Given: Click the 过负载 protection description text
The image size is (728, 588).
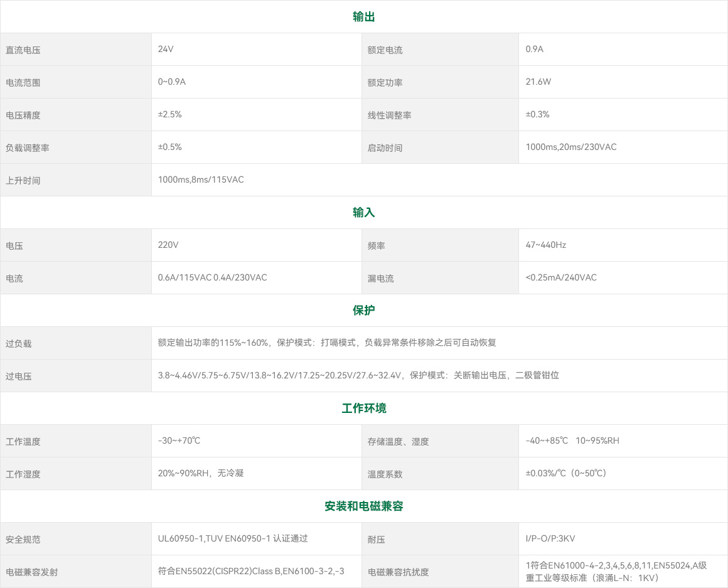Looking at the screenshot, I should click(327, 343).
